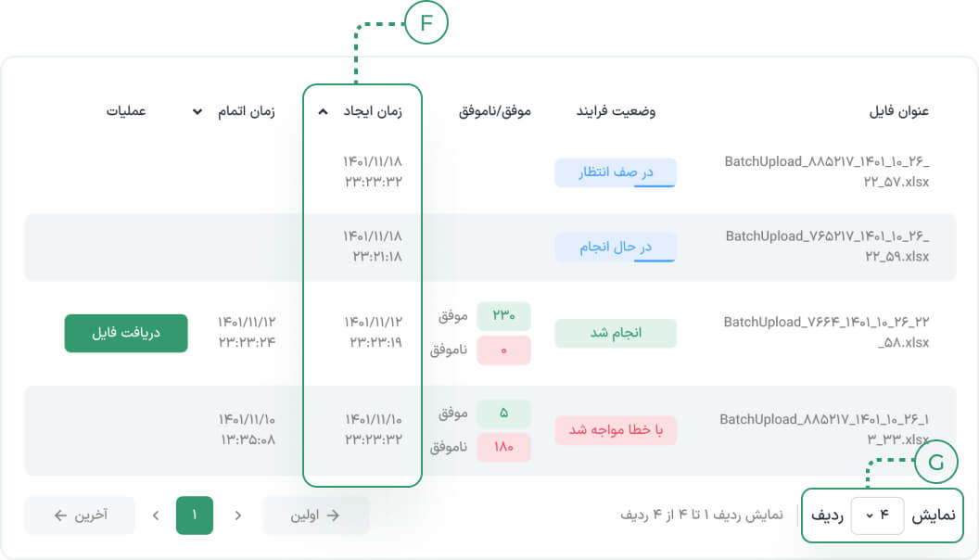This screenshot has height=560, width=979.
Task: Click the successful count badge showing ۲۳۰
Action: click(503, 316)
